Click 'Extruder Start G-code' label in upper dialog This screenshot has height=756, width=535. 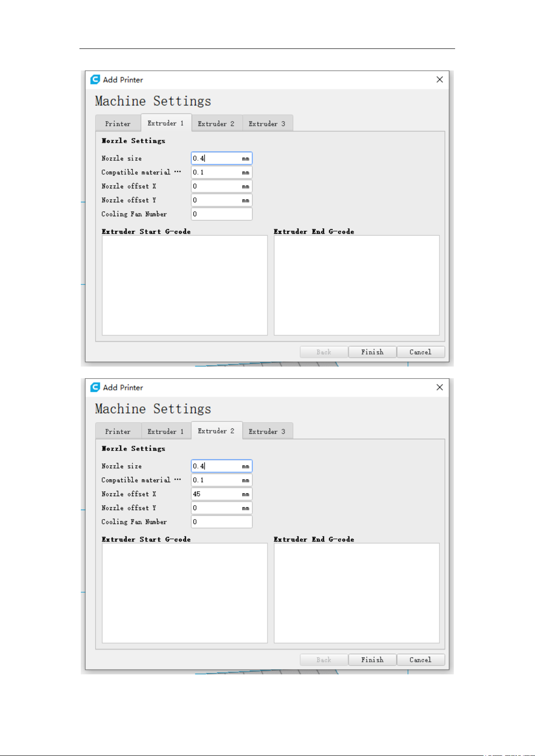tap(146, 232)
